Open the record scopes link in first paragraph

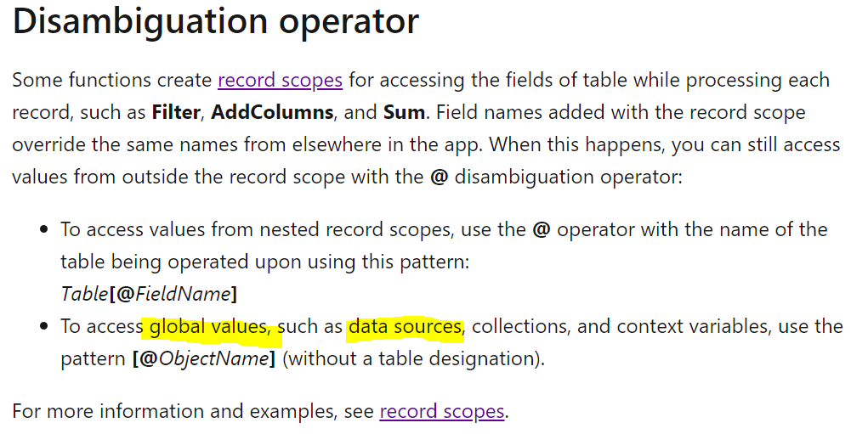(x=280, y=81)
